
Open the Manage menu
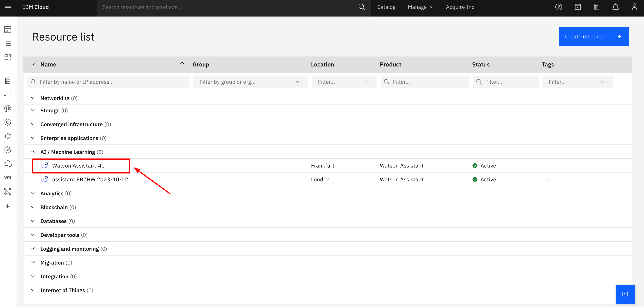420,7
